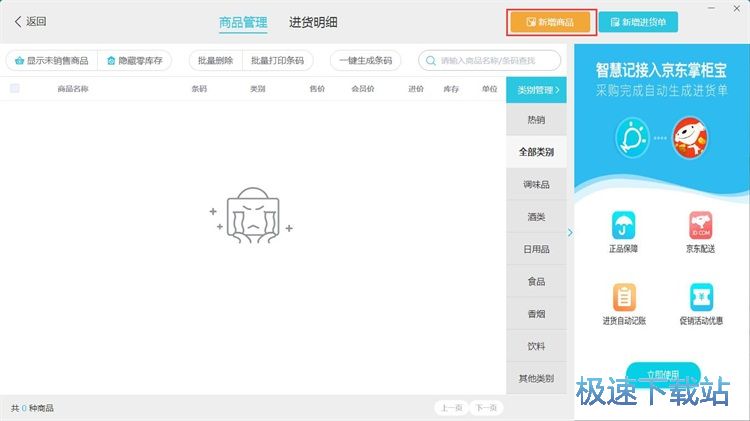Click the 商品名称 column header
750x421 pixels.
[73, 89]
